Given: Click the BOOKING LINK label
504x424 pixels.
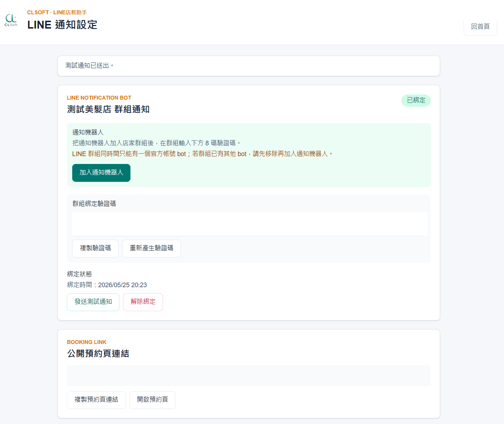Looking at the screenshot, I should (x=87, y=342).
